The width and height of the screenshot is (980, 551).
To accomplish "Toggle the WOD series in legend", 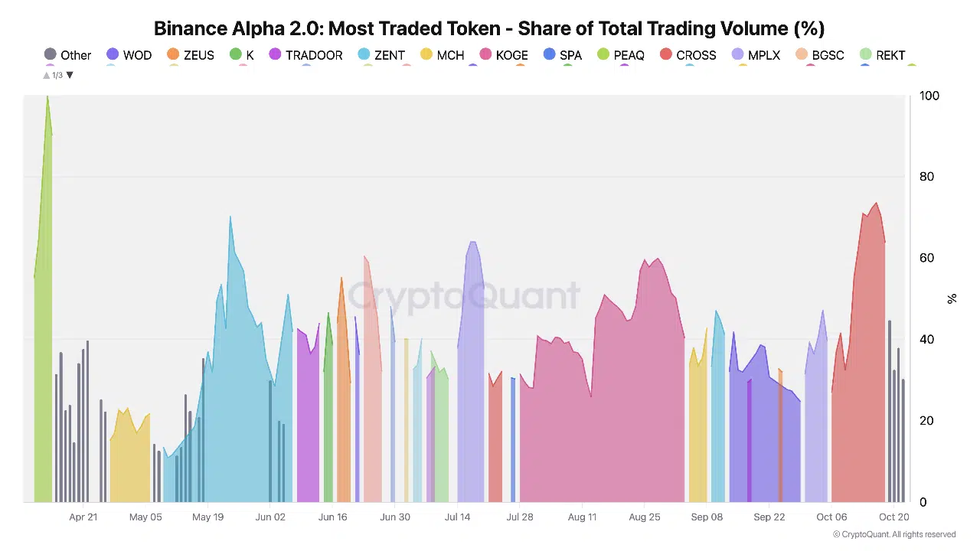I will pyautogui.click(x=137, y=55).
